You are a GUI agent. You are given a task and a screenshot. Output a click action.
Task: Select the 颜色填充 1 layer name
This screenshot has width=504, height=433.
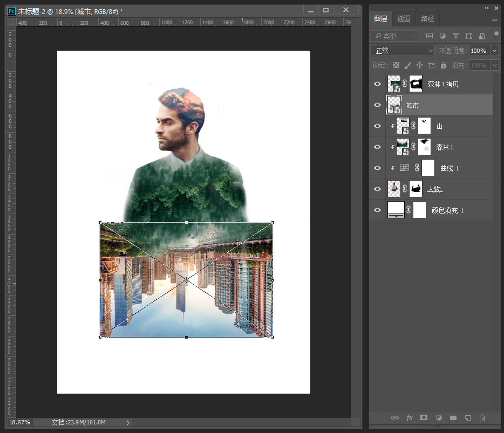(x=447, y=210)
